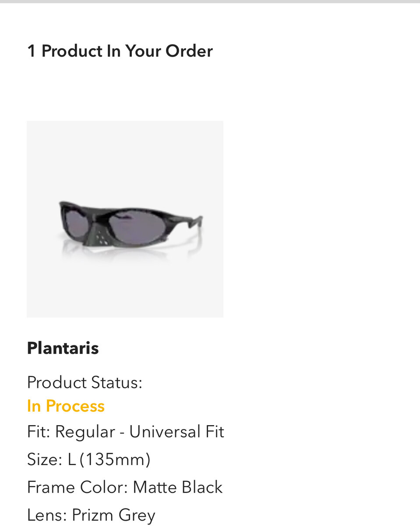The image size is (420, 526).
Task: Select the Prizm Grey lens value
Action: (113, 515)
